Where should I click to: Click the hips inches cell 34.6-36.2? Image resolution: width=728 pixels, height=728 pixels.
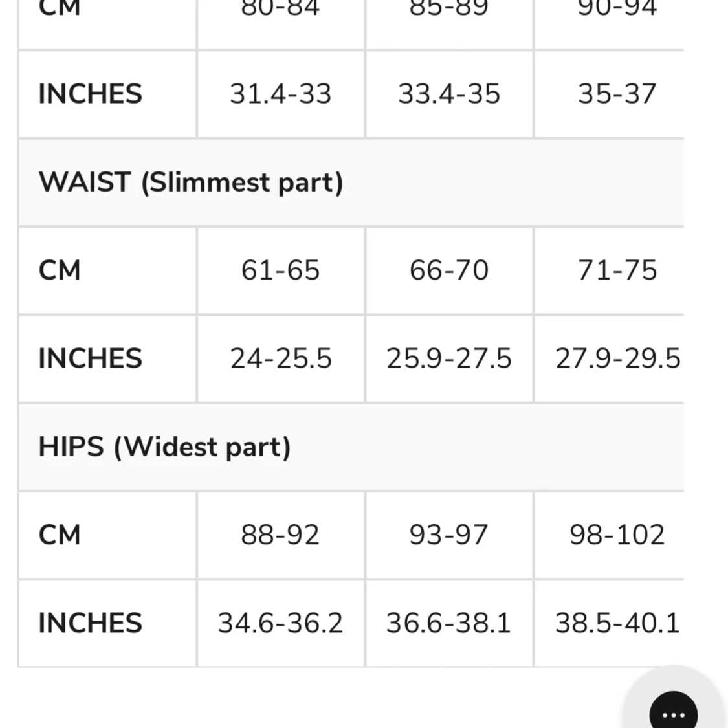(x=281, y=623)
